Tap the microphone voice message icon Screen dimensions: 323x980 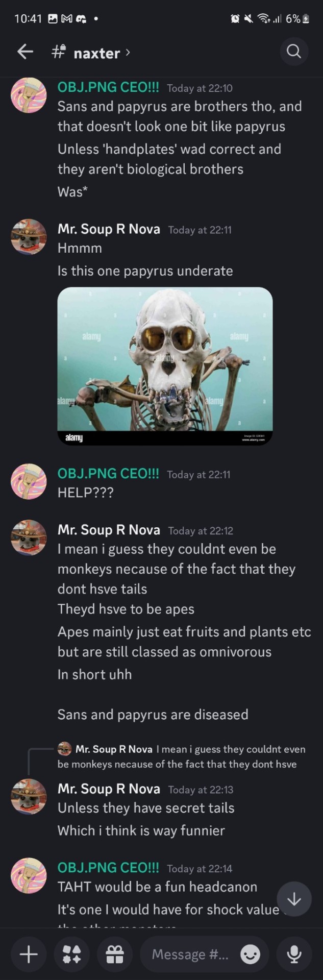tap(294, 954)
